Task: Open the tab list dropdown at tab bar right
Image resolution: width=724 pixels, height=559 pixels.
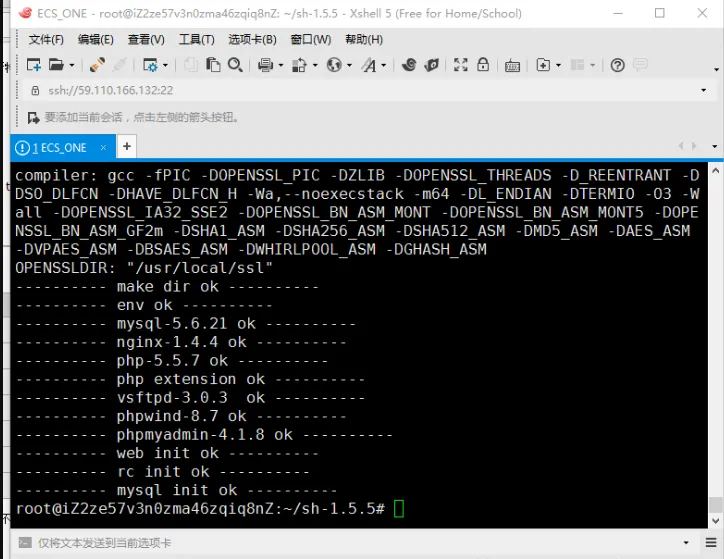Action: point(714,146)
